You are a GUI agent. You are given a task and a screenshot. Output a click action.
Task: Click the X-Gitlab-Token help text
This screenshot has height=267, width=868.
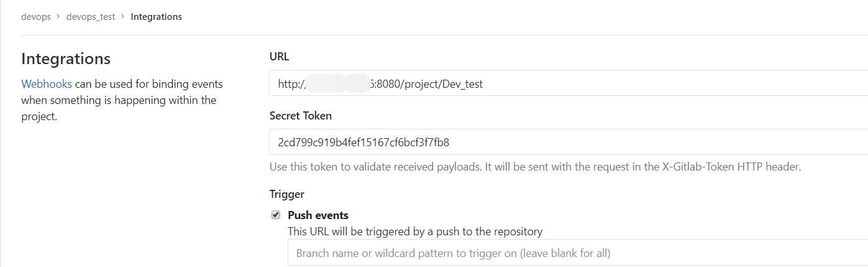click(536, 167)
